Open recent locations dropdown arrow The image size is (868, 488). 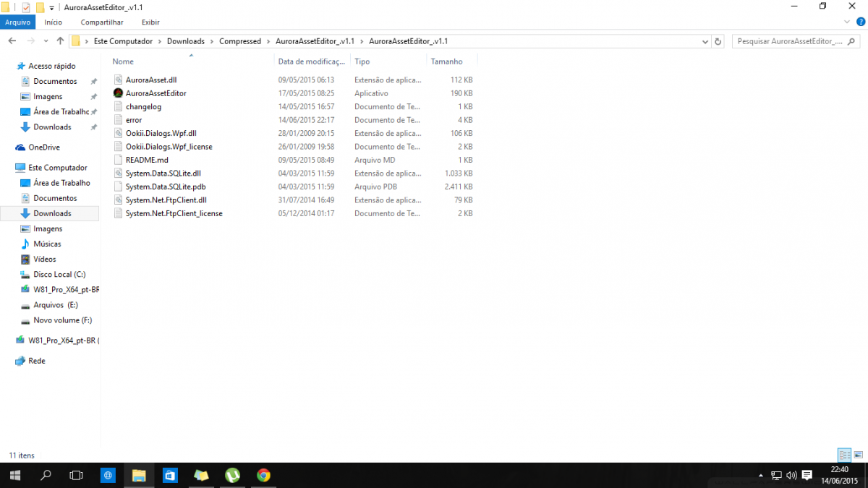click(46, 41)
